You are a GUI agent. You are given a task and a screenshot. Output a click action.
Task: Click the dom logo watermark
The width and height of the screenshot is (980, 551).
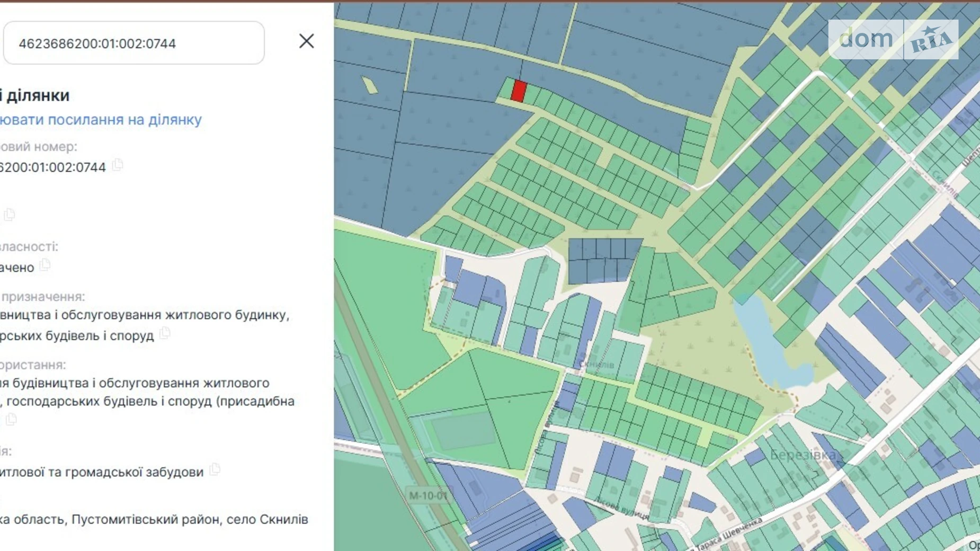point(866,39)
